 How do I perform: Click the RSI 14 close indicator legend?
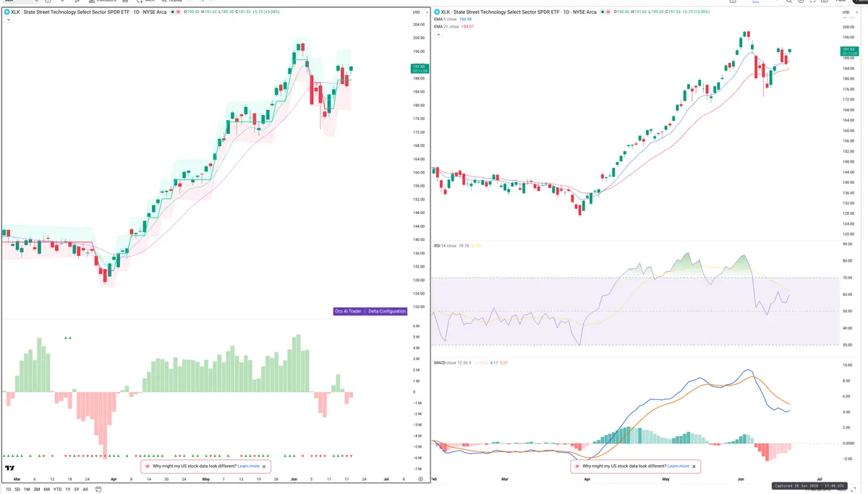[x=445, y=246]
